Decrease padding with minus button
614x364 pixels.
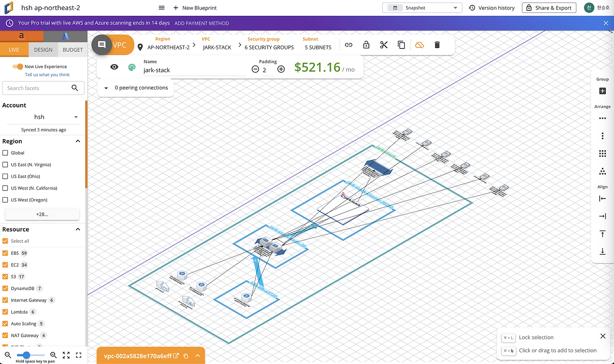tap(255, 69)
